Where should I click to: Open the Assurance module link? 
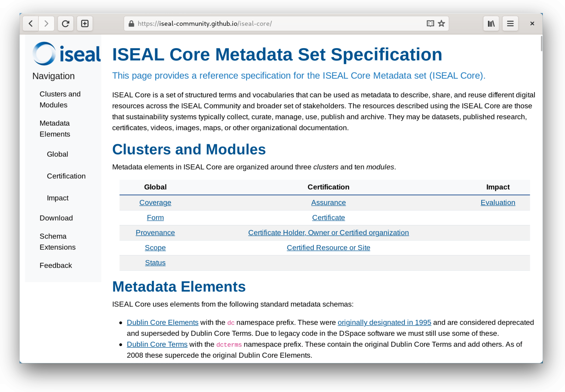tap(328, 203)
